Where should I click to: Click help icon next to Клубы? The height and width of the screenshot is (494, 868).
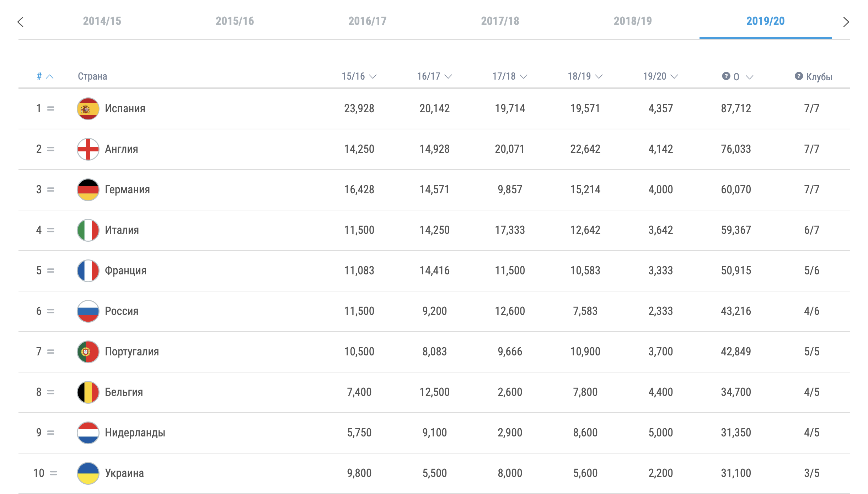(x=799, y=76)
